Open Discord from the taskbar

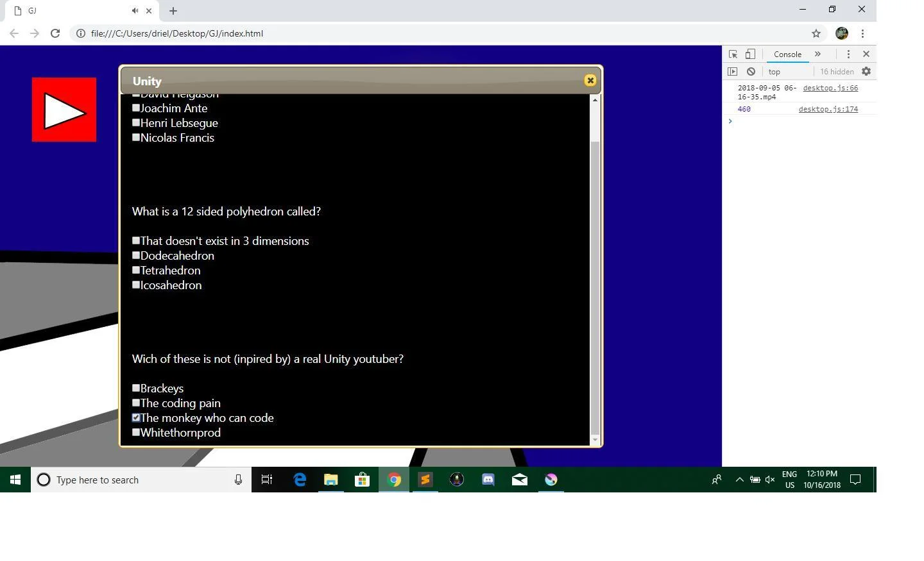click(488, 480)
